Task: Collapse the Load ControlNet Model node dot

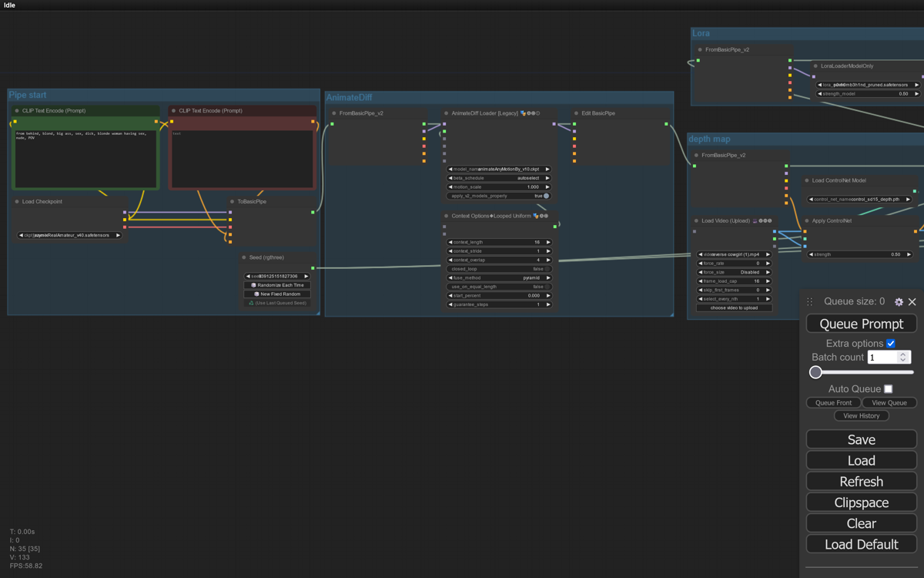Action: 807,181
